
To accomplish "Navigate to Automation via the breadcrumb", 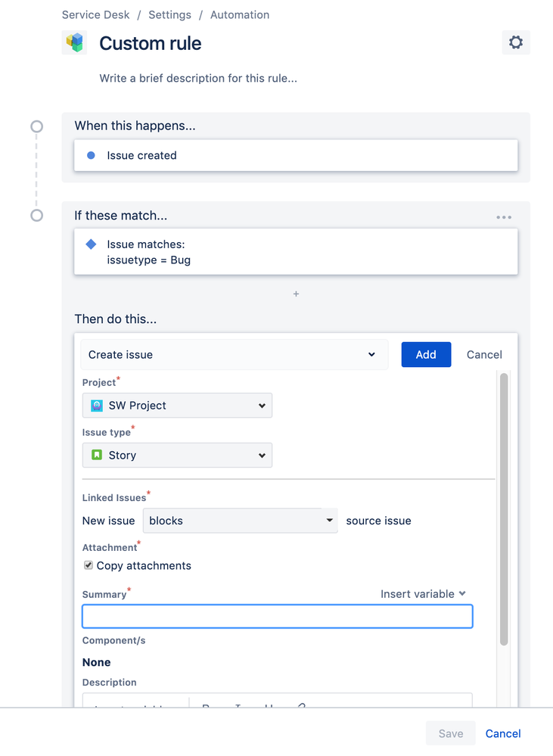I will tap(240, 14).
